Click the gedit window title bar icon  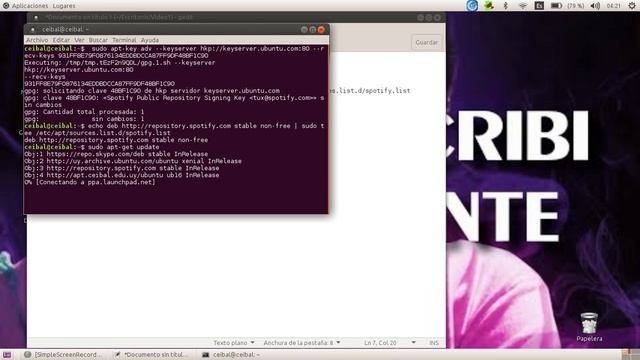click(x=36, y=18)
